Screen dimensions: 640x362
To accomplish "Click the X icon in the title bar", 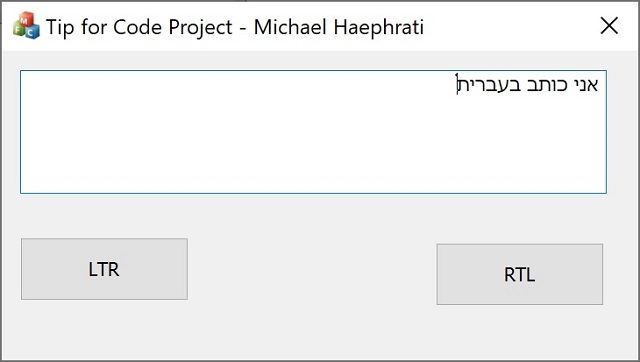I will coord(609,26).
